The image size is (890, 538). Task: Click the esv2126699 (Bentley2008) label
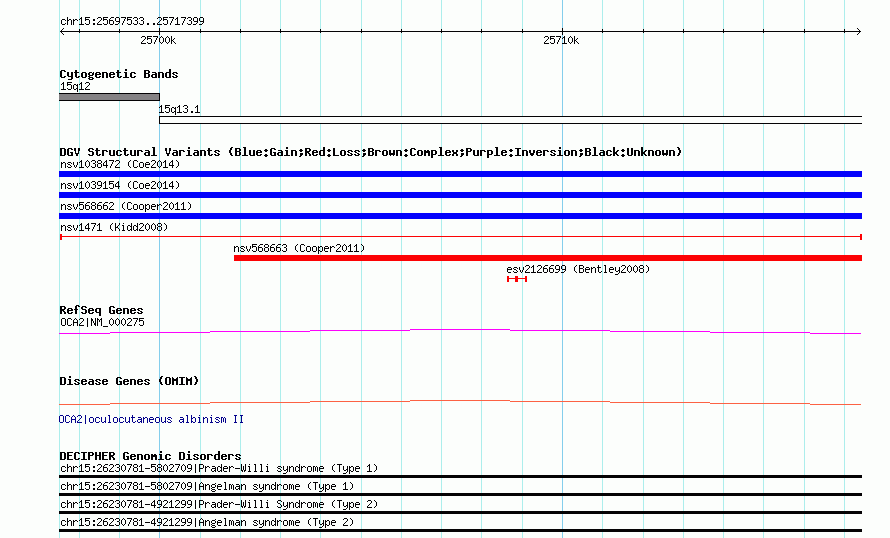(578, 270)
